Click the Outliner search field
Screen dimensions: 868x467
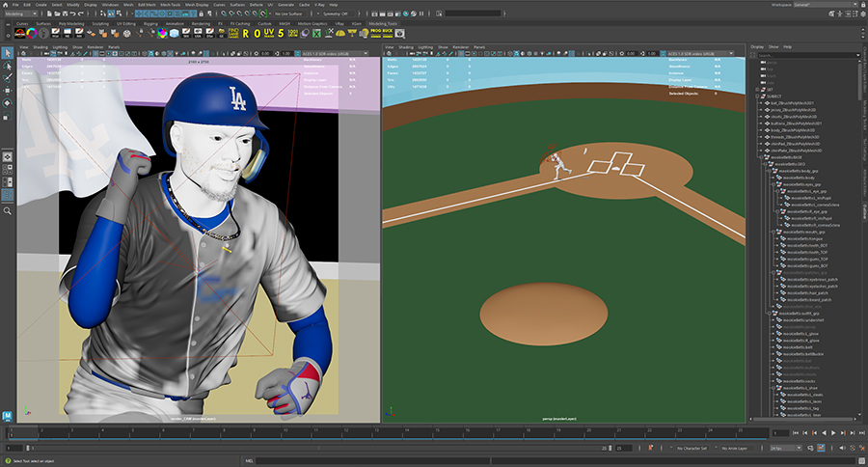coord(808,55)
